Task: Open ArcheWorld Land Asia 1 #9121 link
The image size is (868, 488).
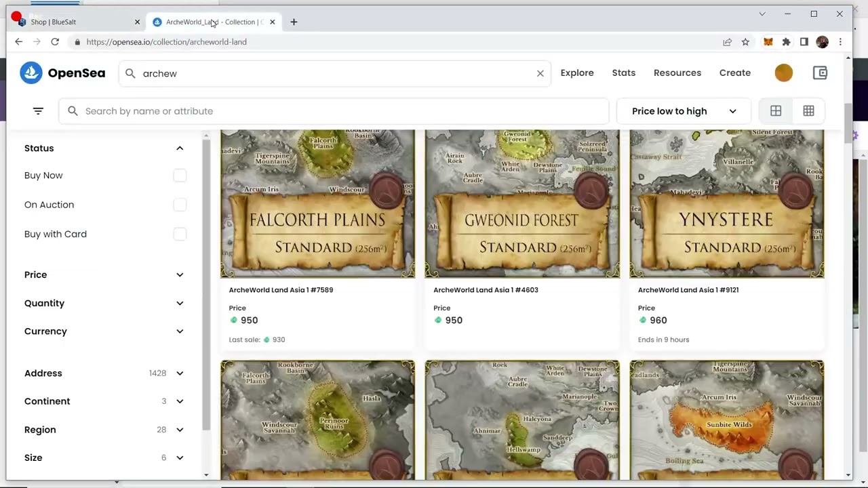Action: tap(688, 290)
